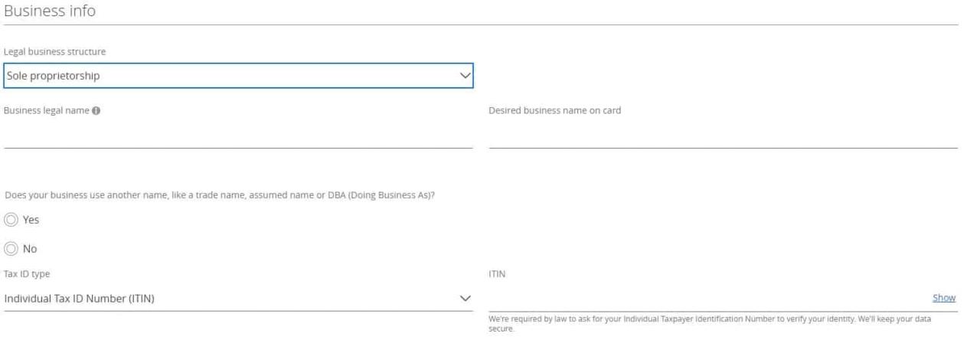The image size is (980, 343).
Task: Click the chevron arrow on Tax ID type
Action: pos(463,298)
